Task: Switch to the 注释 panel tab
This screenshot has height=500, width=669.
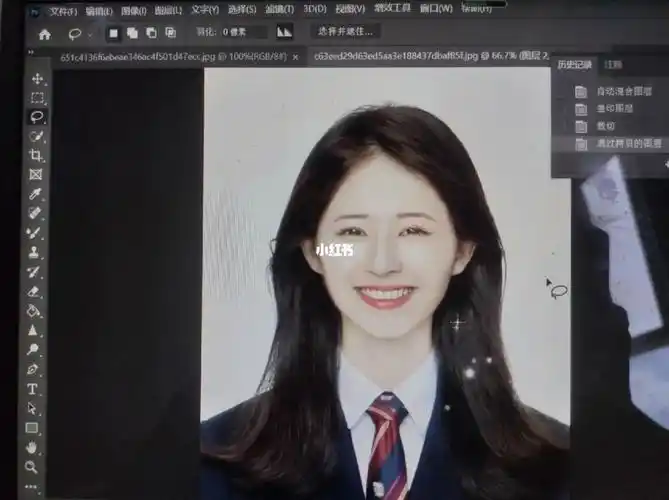Action: [614, 64]
